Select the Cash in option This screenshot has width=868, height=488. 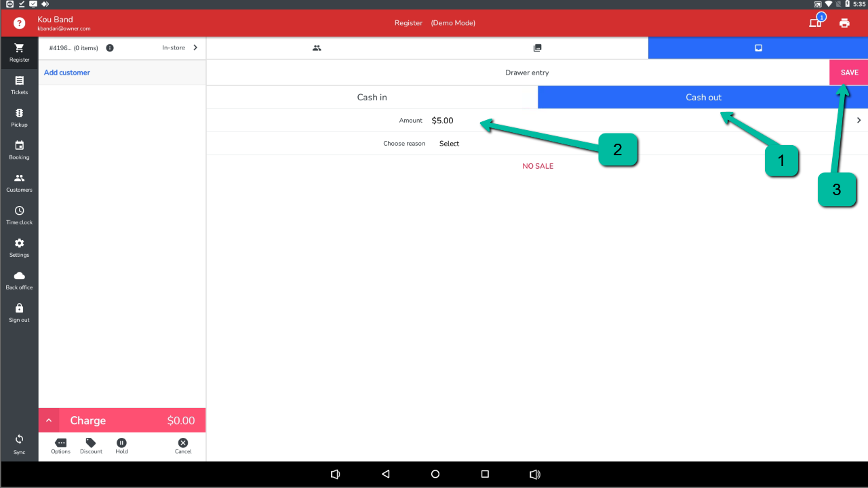372,98
